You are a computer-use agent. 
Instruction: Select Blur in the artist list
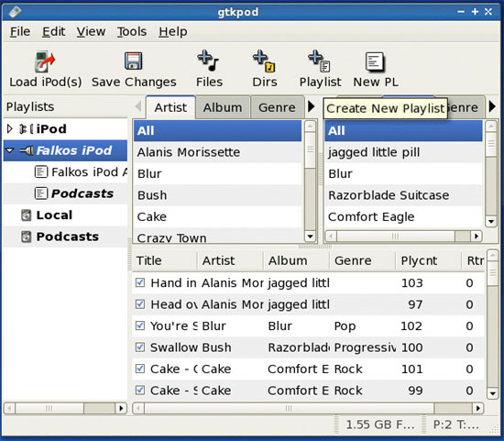pyautogui.click(x=217, y=173)
